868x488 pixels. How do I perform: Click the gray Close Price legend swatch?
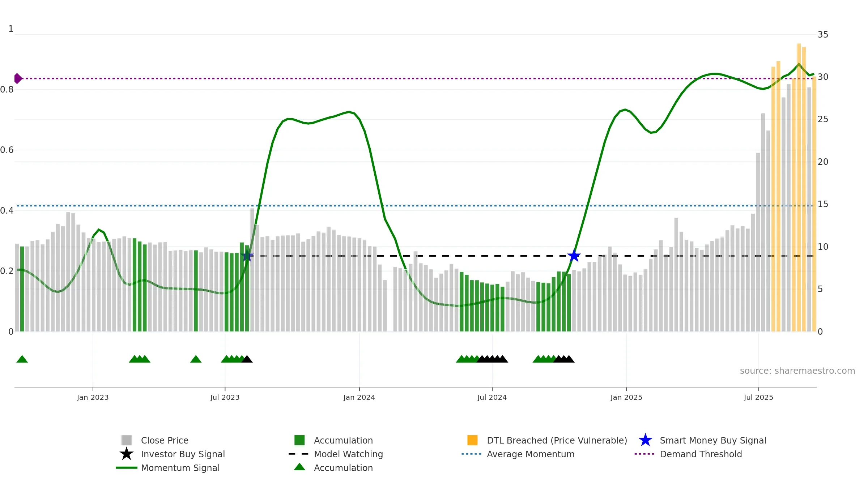[x=127, y=440]
